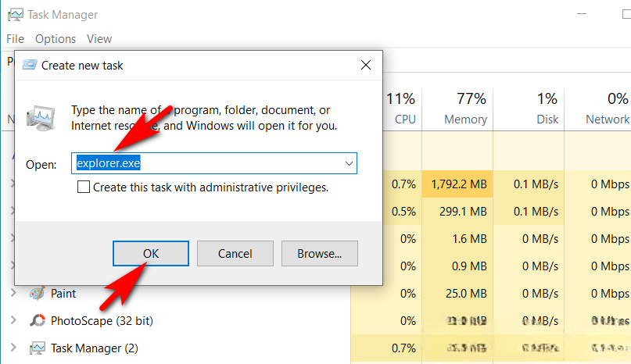Viewport: 631px width, 364px height.
Task: Close the Create new task dialog
Action: 365,66
